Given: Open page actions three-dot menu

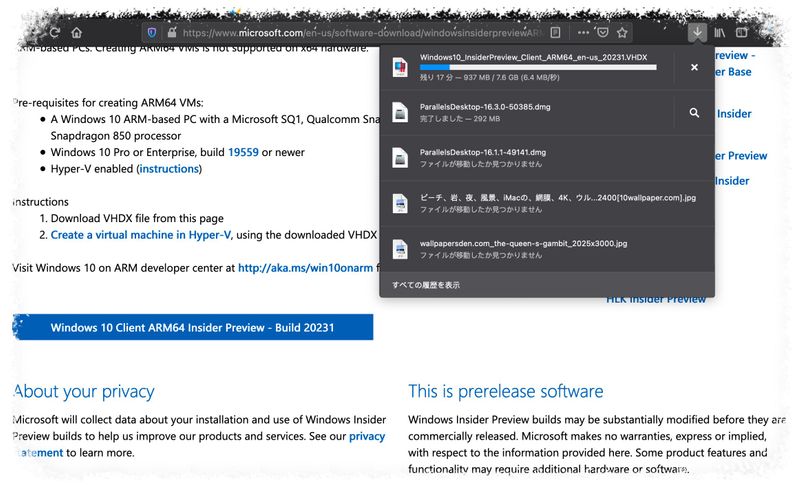Looking at the screenshot, I should [584, 32].
